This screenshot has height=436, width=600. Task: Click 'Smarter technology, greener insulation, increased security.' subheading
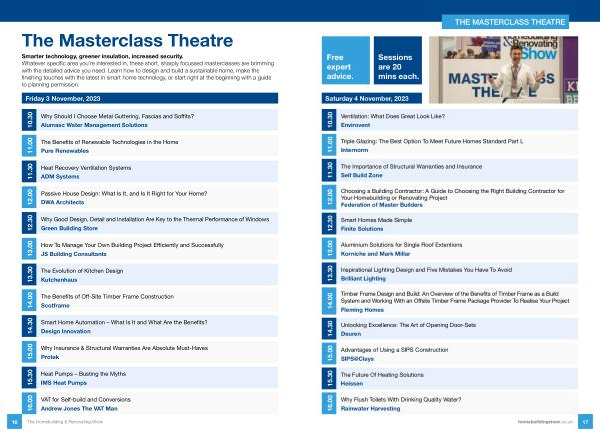pyautogui.click(x=103, y=56)
